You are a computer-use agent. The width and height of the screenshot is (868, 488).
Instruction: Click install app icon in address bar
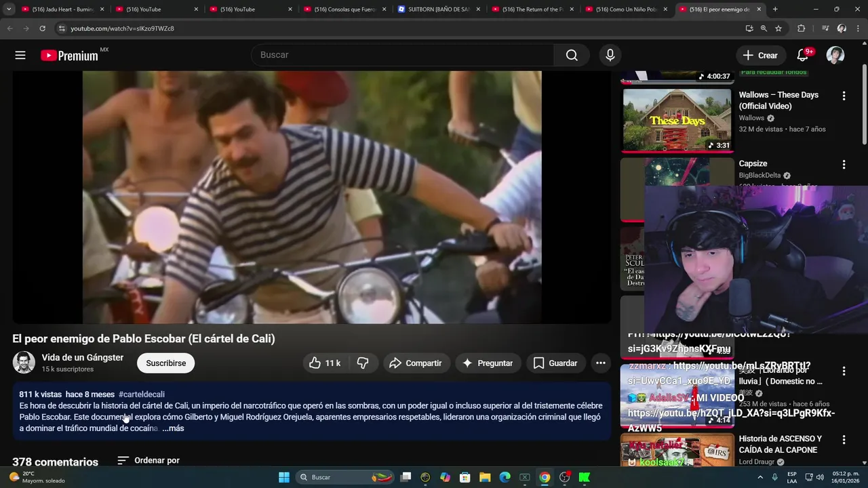[x=749, y=28]
